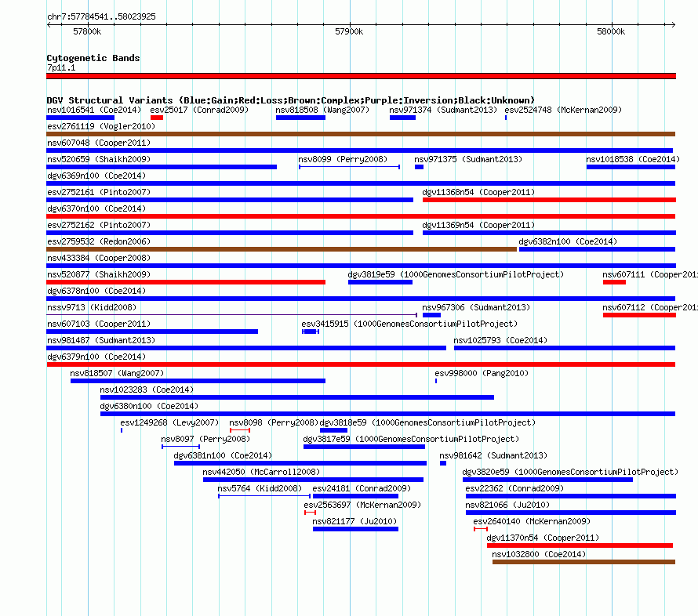This screenshot has height=616, width=698.
Task: Select nsv971375 (Sudmant2013) variant
Action: click(x=419, y=167)
